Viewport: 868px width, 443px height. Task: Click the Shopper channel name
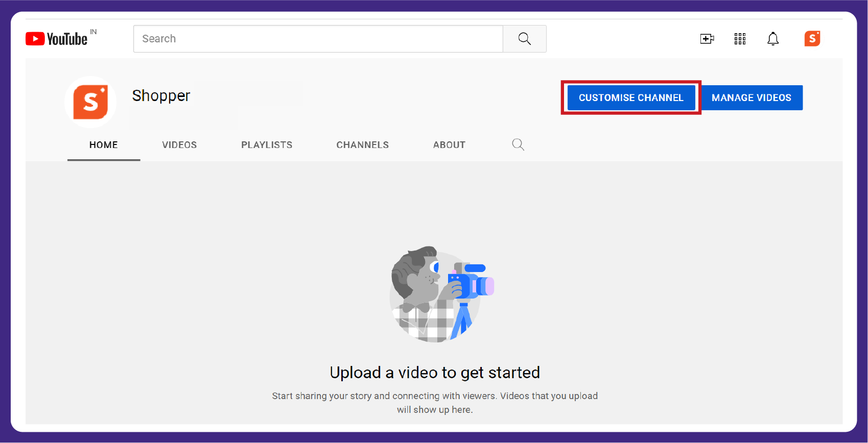(161, 95)
